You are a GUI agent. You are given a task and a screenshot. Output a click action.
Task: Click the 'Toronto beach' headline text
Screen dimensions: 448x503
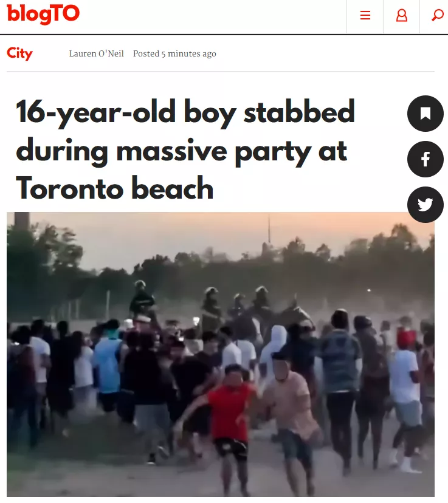click(114, 188)
